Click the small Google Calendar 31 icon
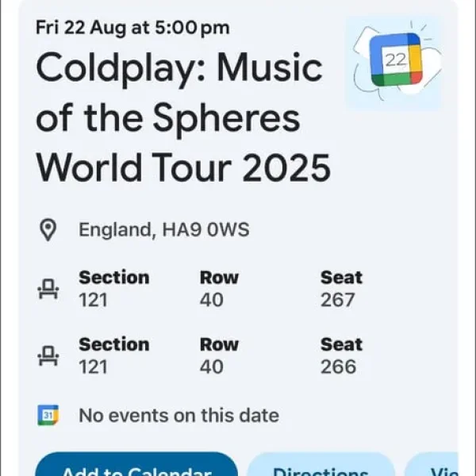Image resolution: width=476 pixels, height=476 pixels. [48, 415]
